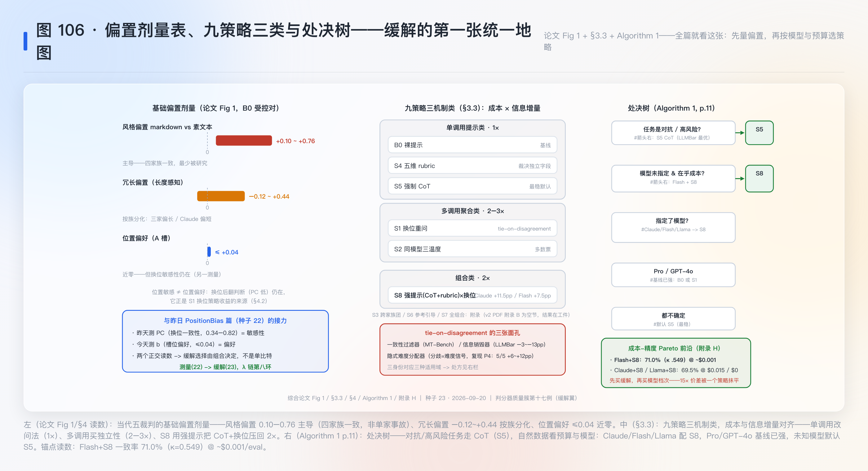Select the S1 换位重问 row
This screenshot has width=868, height=471.
tap(472, 228)
